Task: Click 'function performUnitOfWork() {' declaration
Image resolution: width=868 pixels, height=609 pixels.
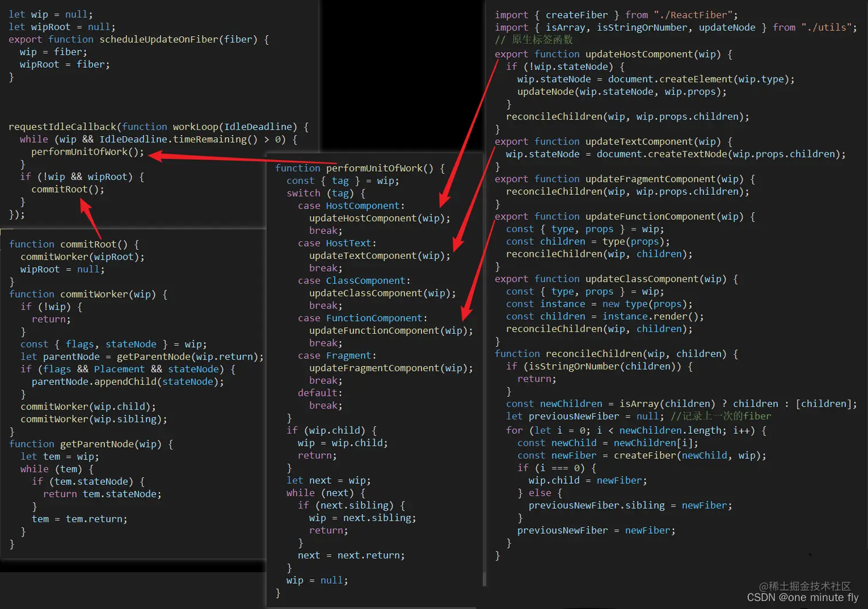Action: 360,168
